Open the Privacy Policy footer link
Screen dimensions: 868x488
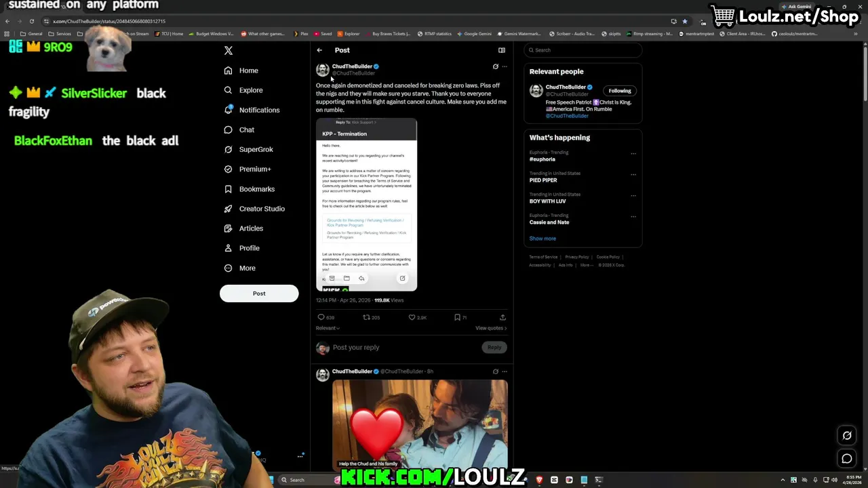577,257
